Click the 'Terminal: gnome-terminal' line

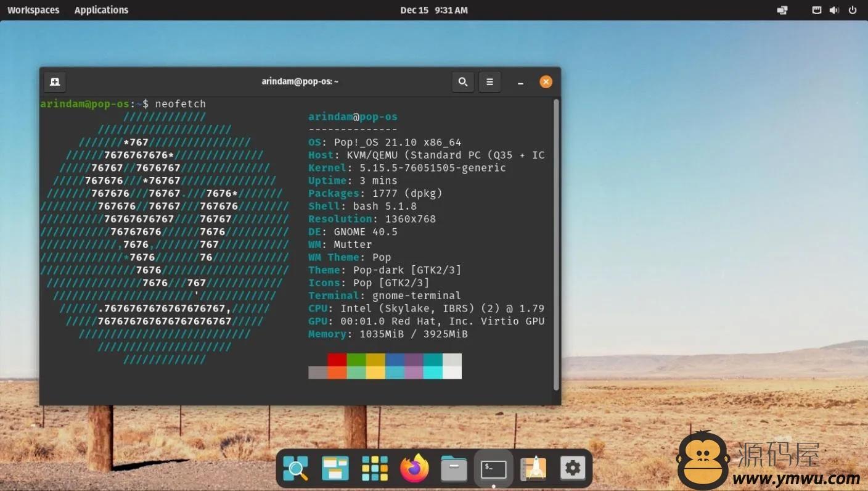385,295
